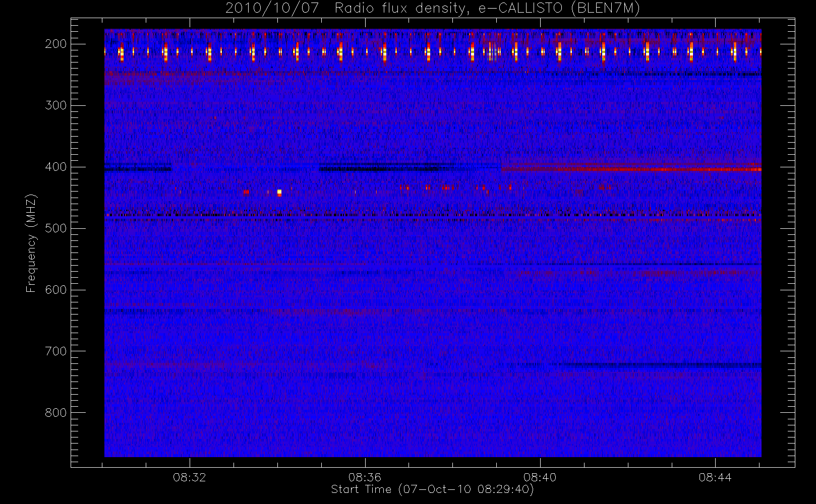Click the dark horizontal band near 720 MHz

[656, 364]
